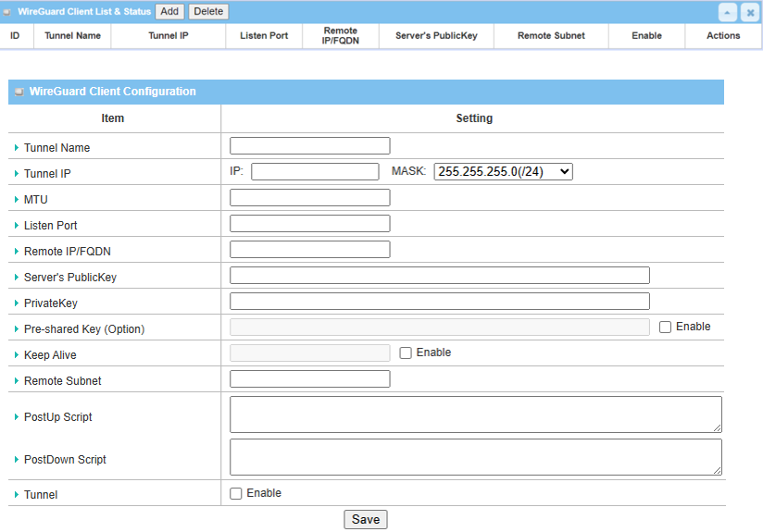763x532 pixels.
Task: Click the arrow icon beside Tunnel Name
Action: click(17, 148)
